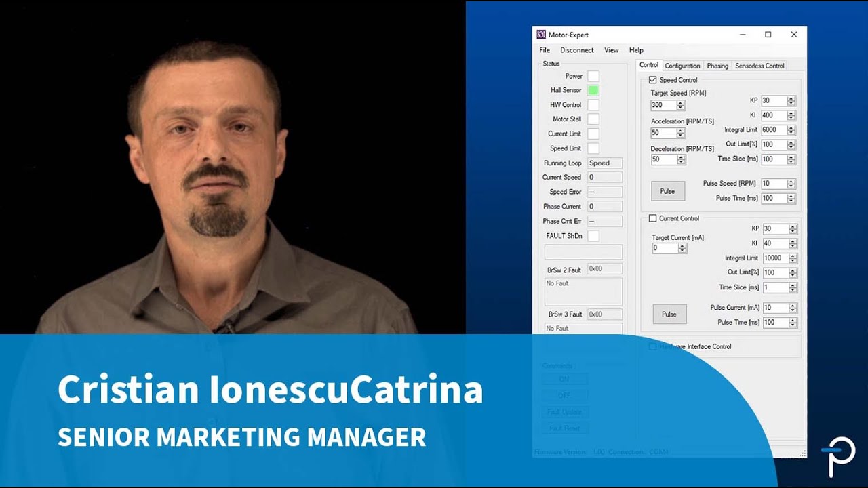This screenshot has width=868, height=488.
Task: Adjust the Pulse Current mA spinner
Action: coord(793,308)
